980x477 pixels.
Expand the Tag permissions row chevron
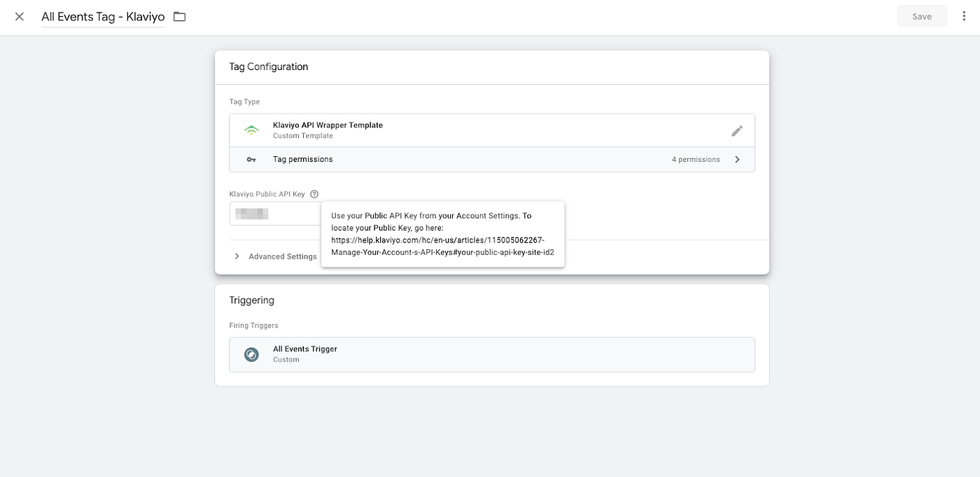(736, 159)
